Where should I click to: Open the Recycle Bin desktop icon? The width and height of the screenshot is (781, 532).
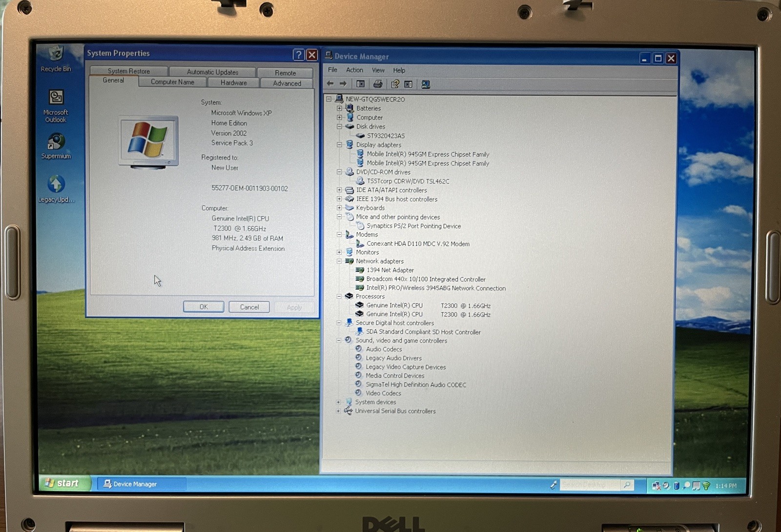click(56, 59)
